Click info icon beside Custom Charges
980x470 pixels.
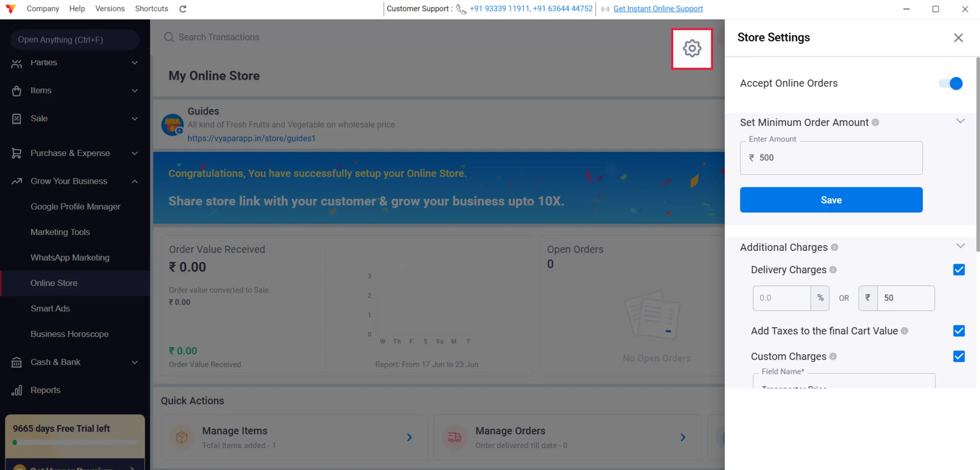click(x=833, y=356)
